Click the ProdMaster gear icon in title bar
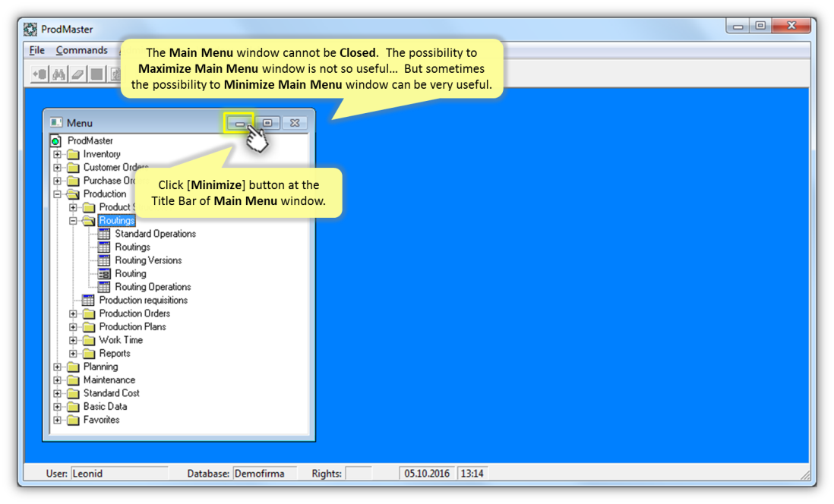834x504 pixels. pyautogui.click(x=30, y=30)
